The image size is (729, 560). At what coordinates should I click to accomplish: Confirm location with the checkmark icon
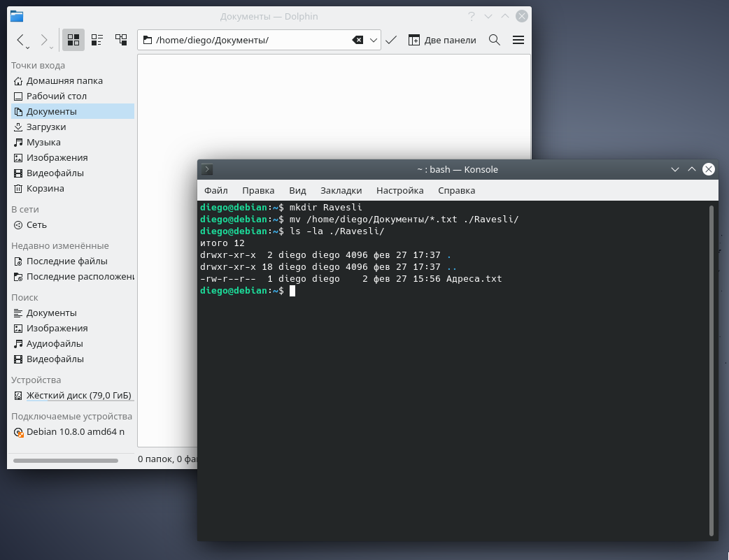391,40
